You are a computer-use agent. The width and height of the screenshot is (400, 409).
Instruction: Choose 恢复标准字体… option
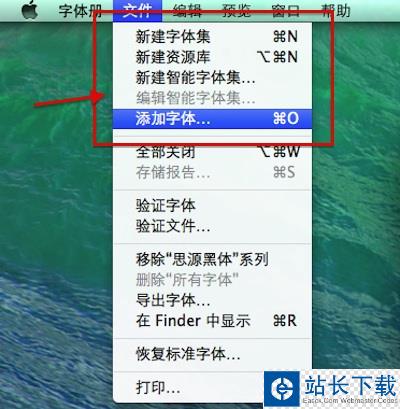coord(213,354)
